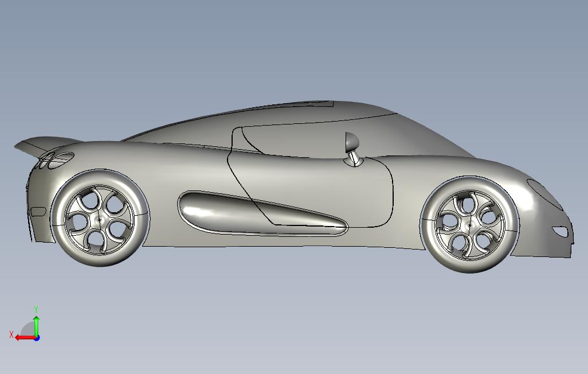
Task: Select the rear side marker light
Action: pyautogui.click(x=38, y=212)
